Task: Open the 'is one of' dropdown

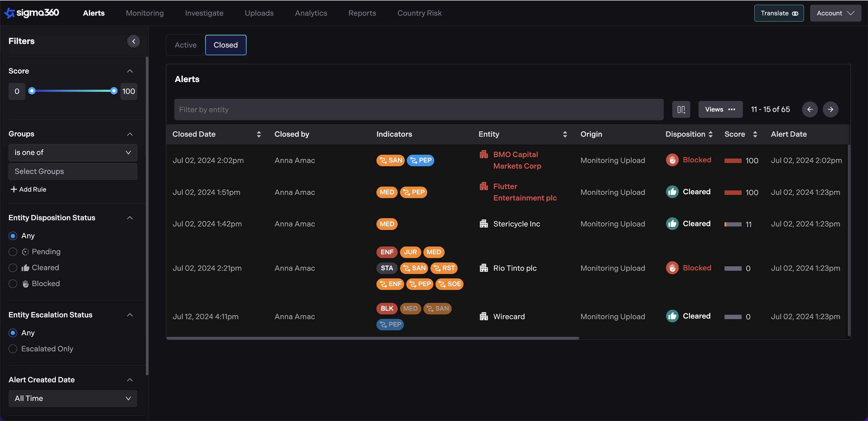Action: coord(72,153)
